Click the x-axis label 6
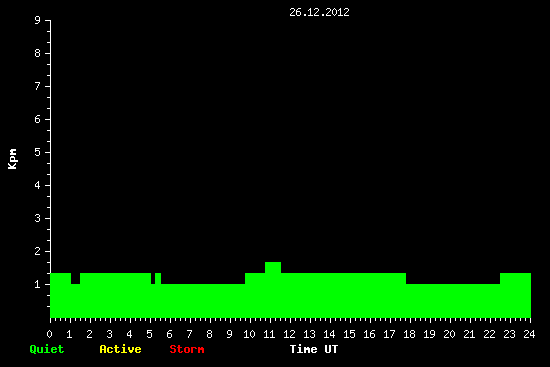Image resolution: width=550 pixels, height=367 pixels. [169, 334]
